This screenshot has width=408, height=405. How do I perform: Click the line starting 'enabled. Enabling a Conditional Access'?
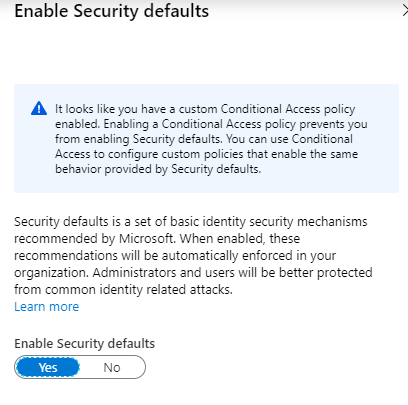point(211,124)
